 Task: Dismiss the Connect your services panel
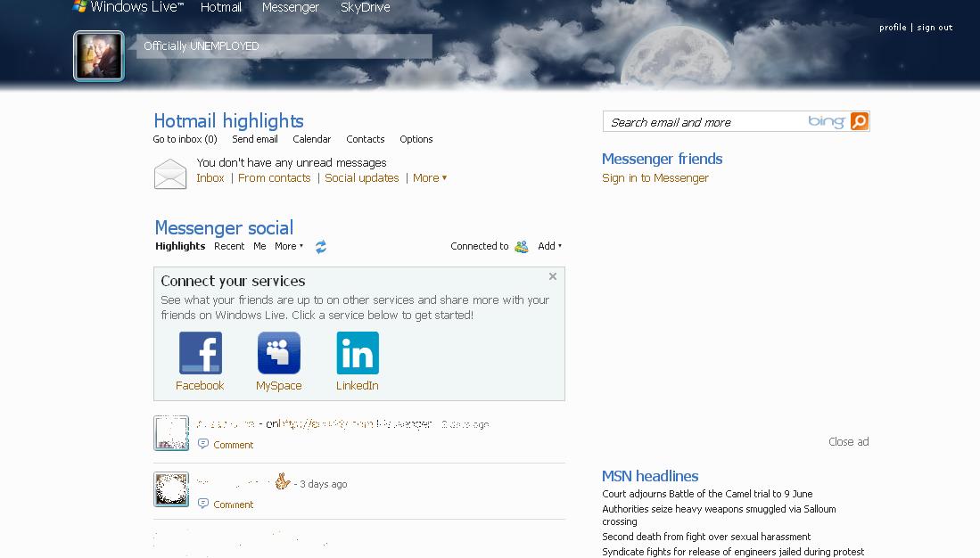click(x=552, y=276)
